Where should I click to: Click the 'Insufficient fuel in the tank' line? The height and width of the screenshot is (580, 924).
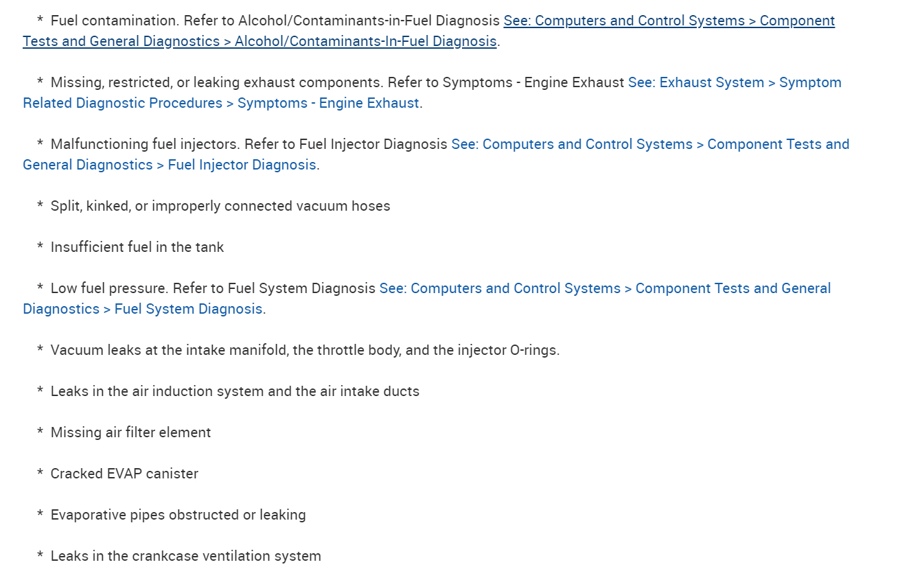pos(137,247)
